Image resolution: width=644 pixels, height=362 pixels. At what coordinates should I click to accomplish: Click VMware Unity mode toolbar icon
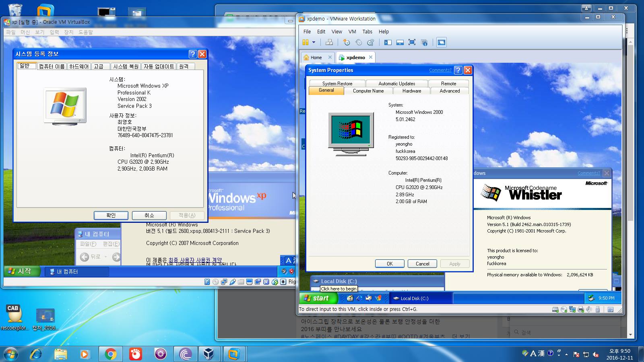424,42
